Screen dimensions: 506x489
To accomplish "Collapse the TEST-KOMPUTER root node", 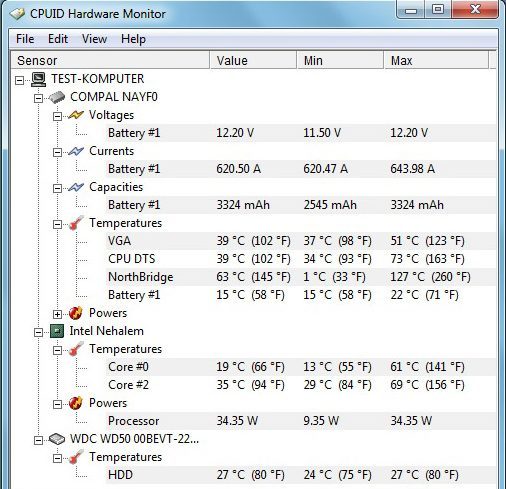I will 20,80.
